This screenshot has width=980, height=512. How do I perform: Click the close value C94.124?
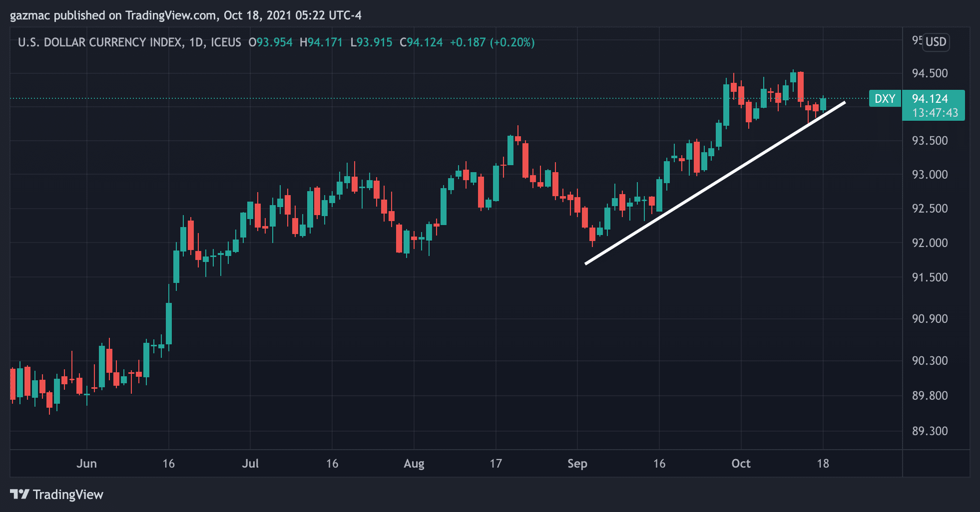[x=421, y=42]
